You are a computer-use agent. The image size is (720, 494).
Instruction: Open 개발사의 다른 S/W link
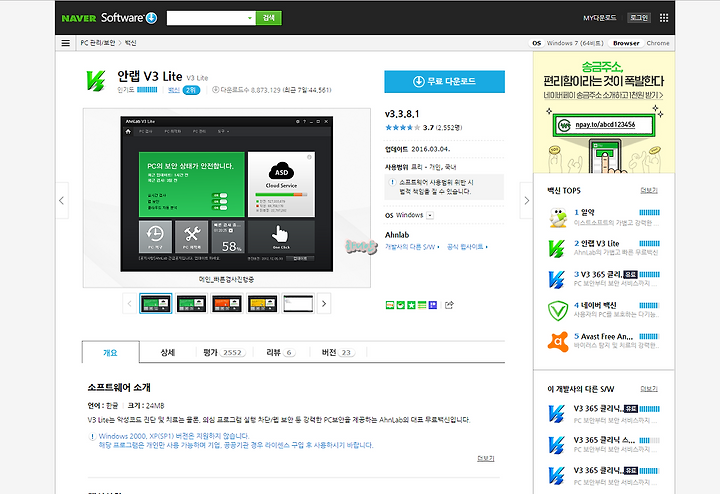[x=412, y=247]
